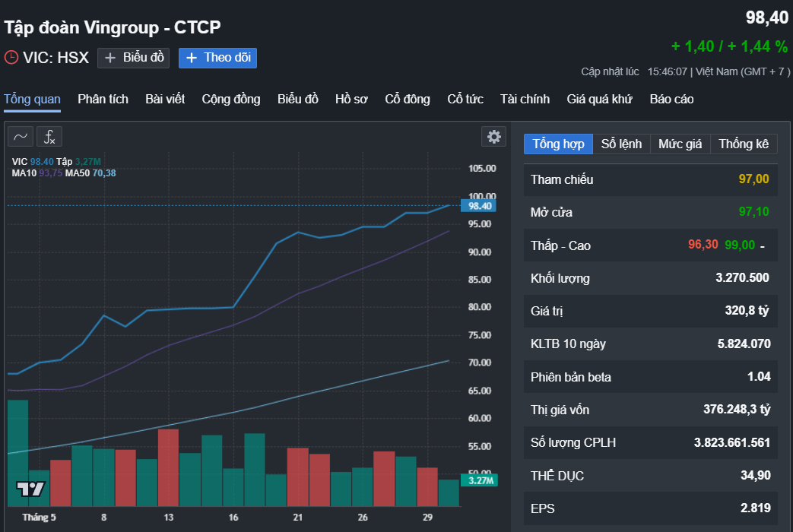
Task: Click the TradingView logo on chart
Action: [30, 489]
